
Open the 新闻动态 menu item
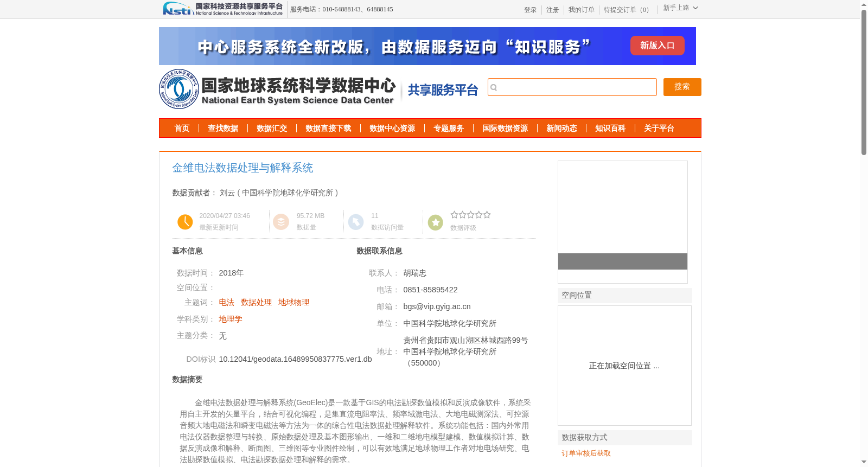coord(561,129)
